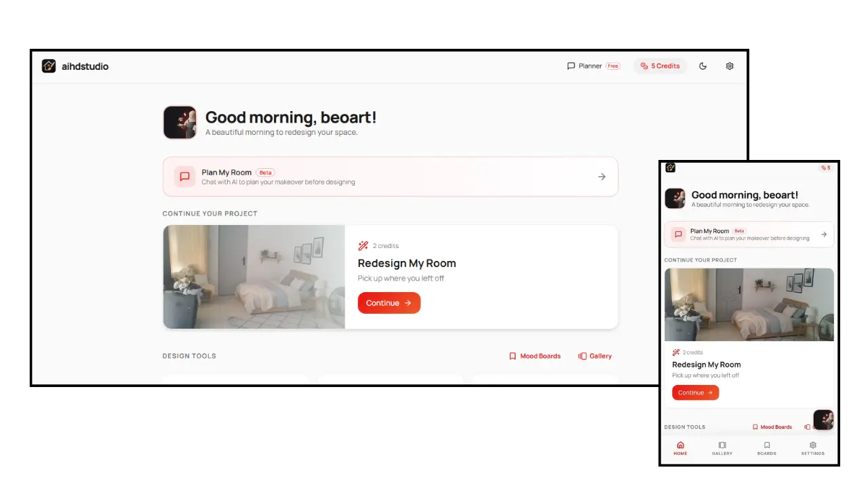Click the beoart profile avatar in desktop view
868x488 pixels.
(x=180, y=122)
